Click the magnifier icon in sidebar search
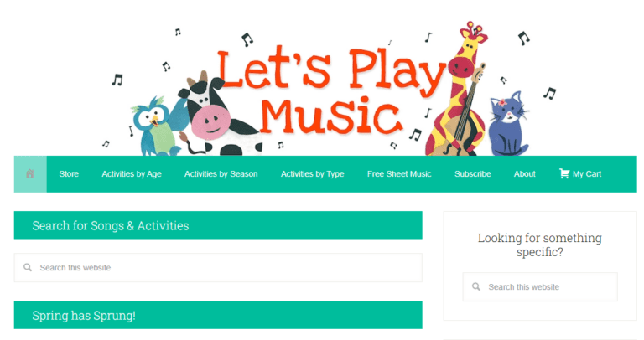Viewport: 644px width, 340px height. (476, 286)
